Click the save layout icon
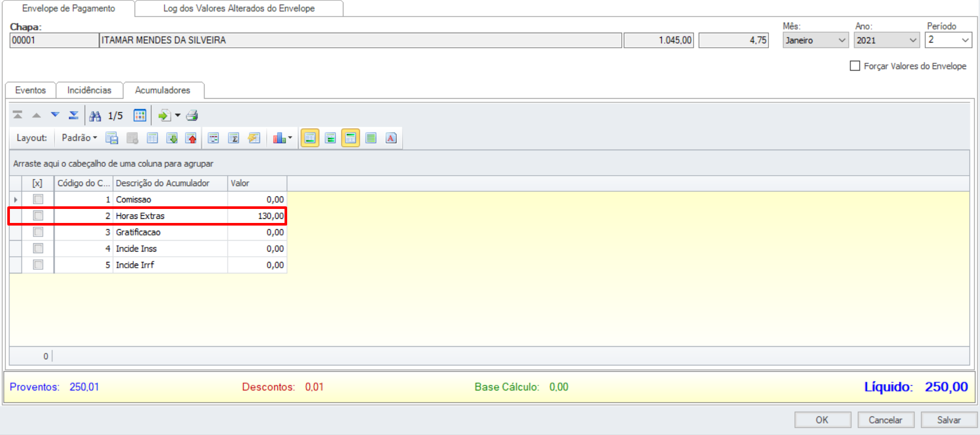This screenshot has width=980, height=435. (112, 138)
